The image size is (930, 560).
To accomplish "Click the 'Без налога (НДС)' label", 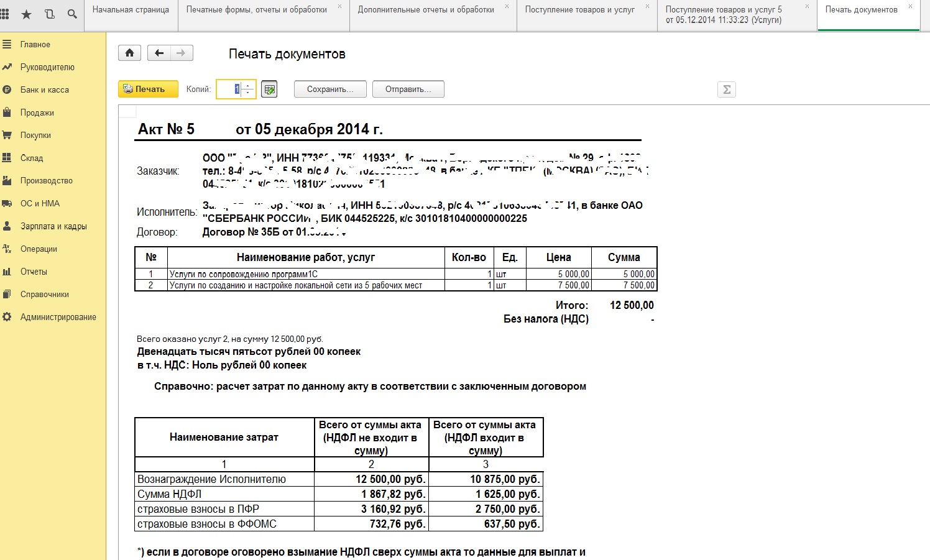I will (546, 319).
